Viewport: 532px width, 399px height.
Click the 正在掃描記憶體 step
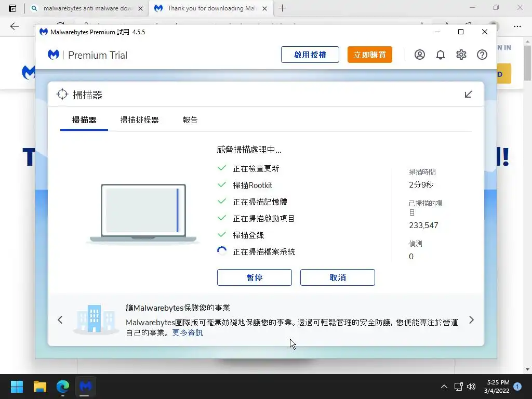[x=260, y=202]
